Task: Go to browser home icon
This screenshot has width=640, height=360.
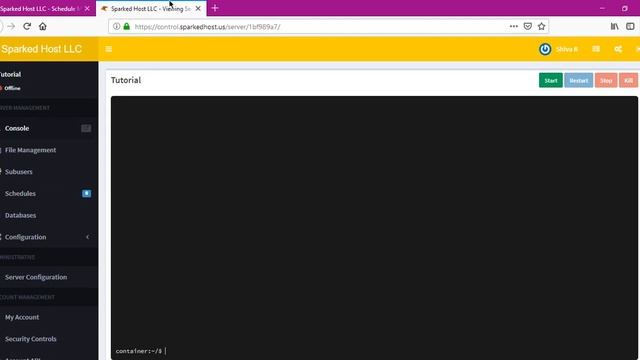Action: pos(42,27)
